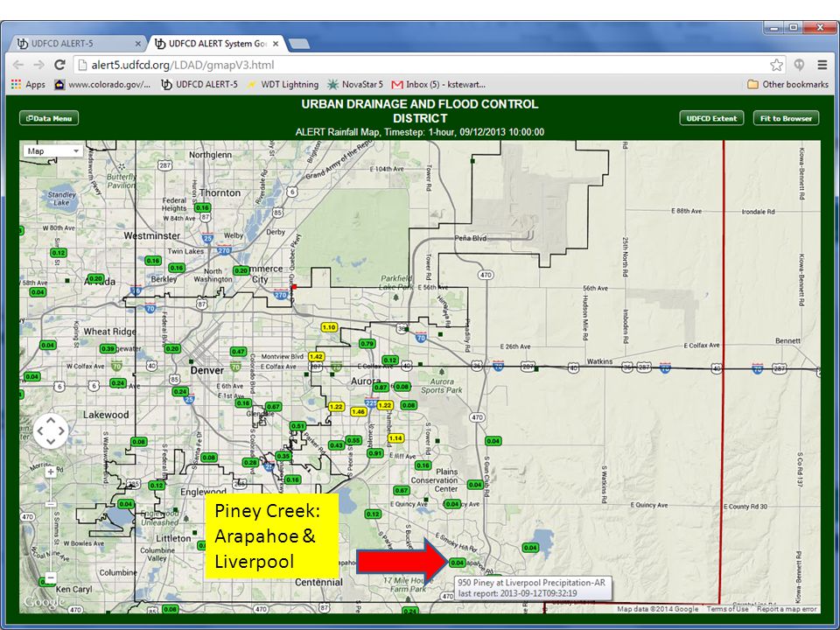Viewport: 840px width, 630px height.
Task: Open www.colorado.gov bookmark
Action: [x=102, y=84]
